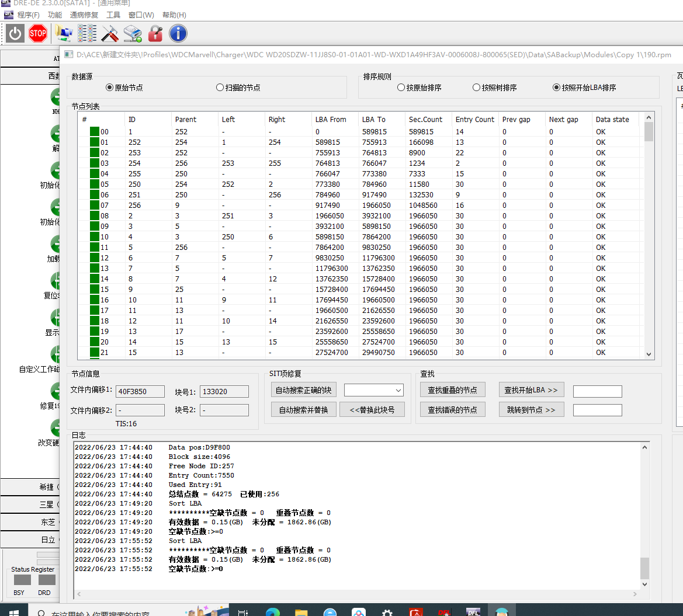Click LBA To cell 589815 in row 00
Viewport: 683px width, 616px height.
(376, 131)
